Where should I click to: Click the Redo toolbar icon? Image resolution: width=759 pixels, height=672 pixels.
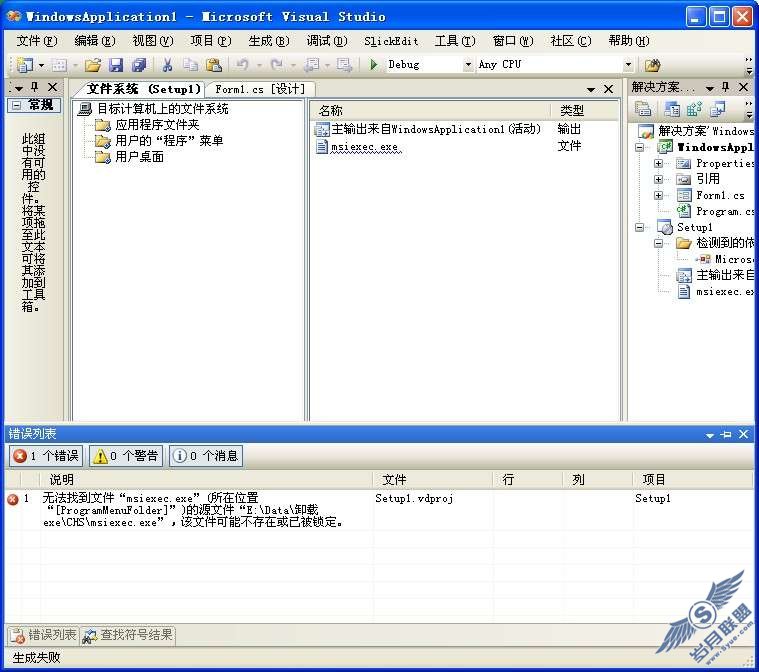pyautogui.click(x=276, y=64)
